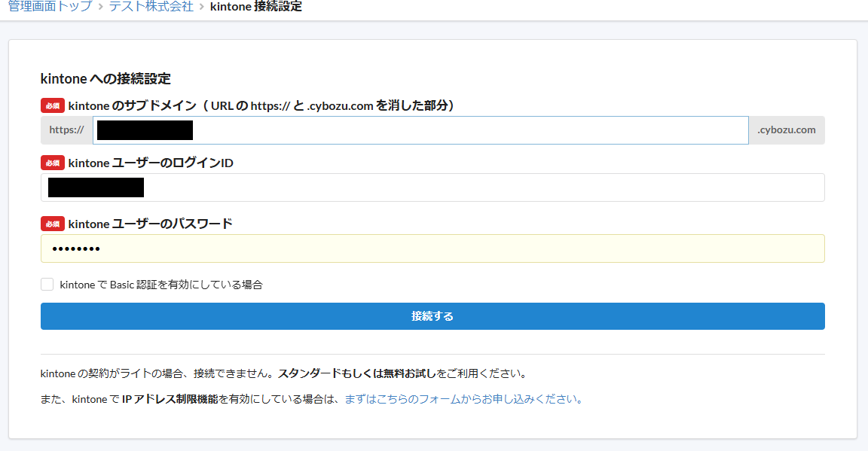
Task: Enable the Basic 認証 checkbox
Action: [x=47, y=285]
